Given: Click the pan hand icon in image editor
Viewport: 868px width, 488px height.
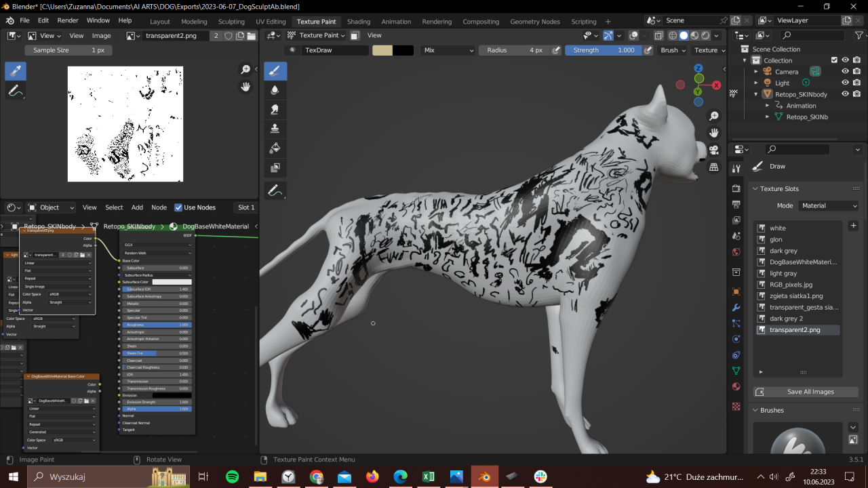Looking at the screenshot, I should [246, 87].
